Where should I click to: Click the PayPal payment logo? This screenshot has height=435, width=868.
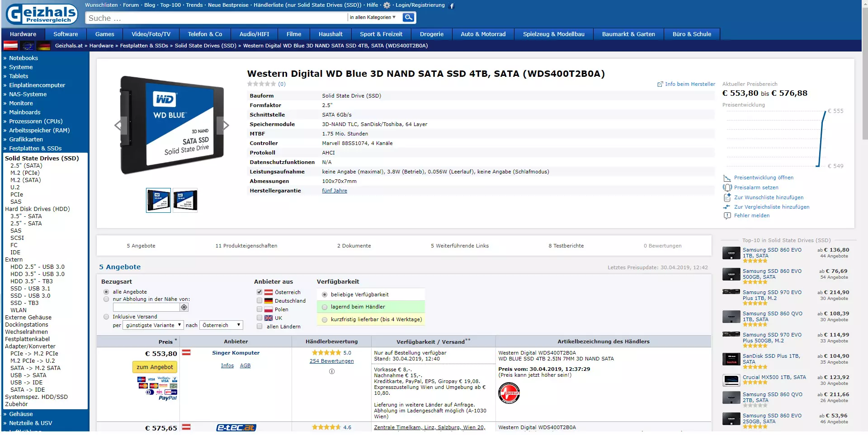(x=168, y=398)
